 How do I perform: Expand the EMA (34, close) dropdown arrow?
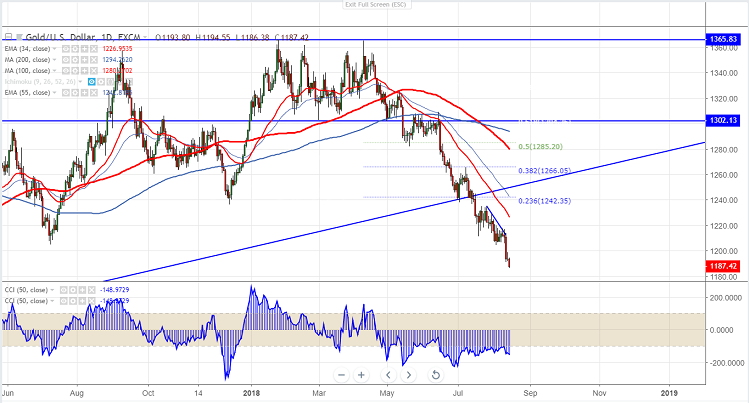pos(54,49)
